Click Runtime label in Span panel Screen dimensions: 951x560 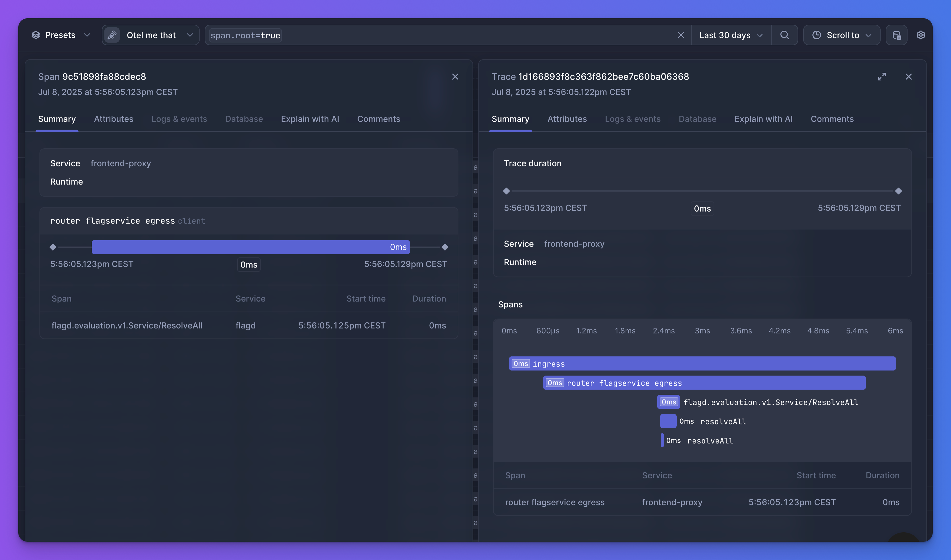pyautogui.click(x=67, y=182)
